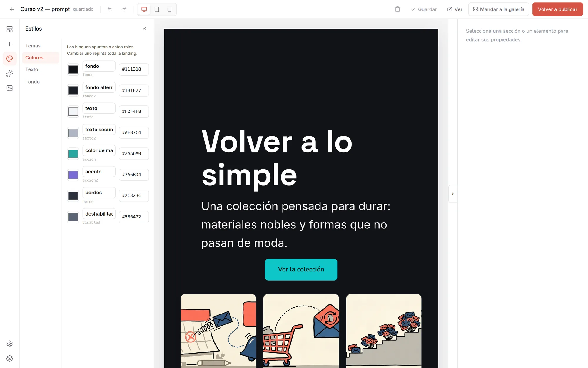Switch to tablet preview mode
This screenshot has width=588, height=368.
[x=157, y=9]
